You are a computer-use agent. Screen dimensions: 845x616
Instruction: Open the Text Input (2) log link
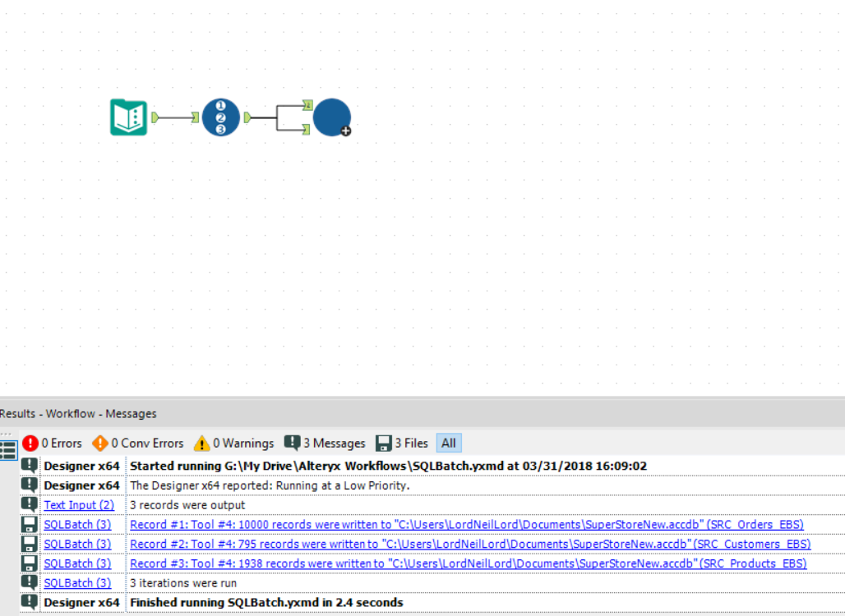click(79, 505)
